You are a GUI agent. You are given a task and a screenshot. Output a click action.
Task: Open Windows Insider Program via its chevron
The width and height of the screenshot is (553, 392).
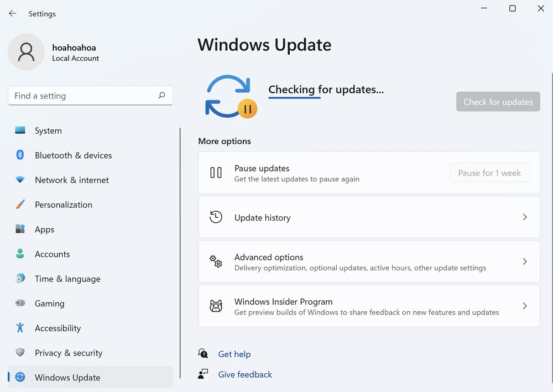point(524,306)
